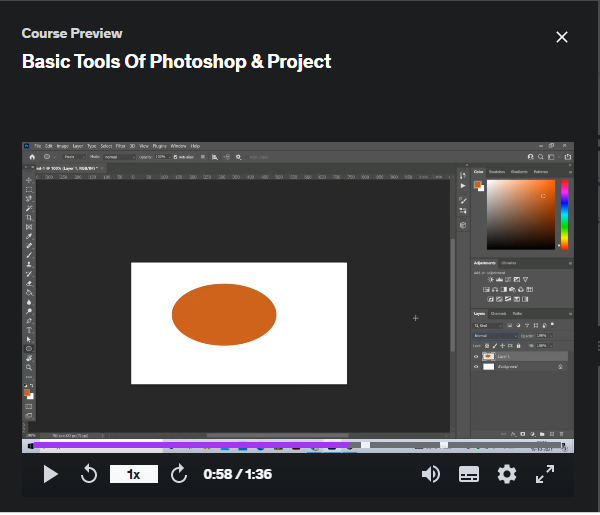The width and height of the screenshot is (600, 515).
Task: Toggle the anti-alias checkbox
Action: point(176,157)
